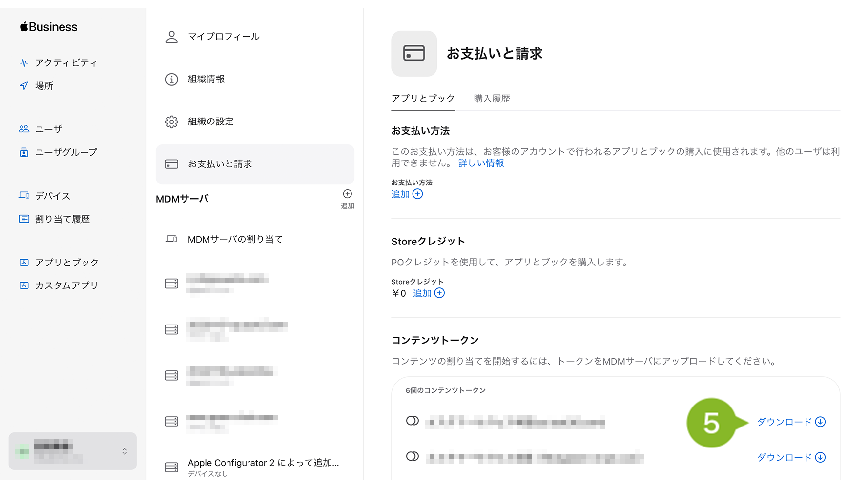Add Store credit next to ¥0

(x=429, y=293)
